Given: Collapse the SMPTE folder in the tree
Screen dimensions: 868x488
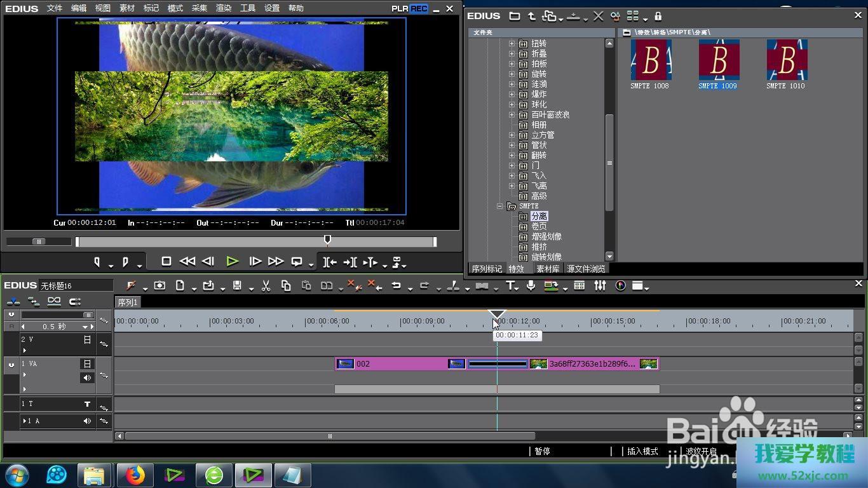Looking at the screenshot, I should 500,207.
